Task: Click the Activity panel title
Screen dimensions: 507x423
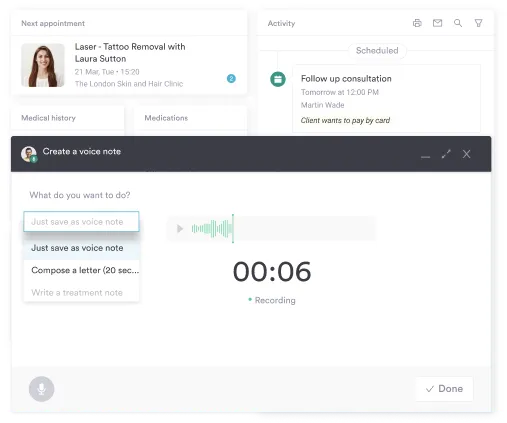Action: point(281,23)
